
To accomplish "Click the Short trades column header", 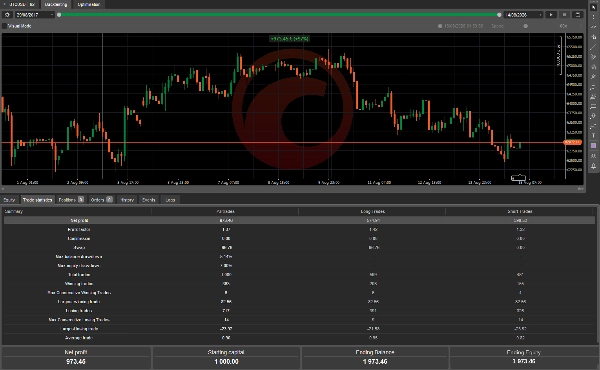I will tap(520, 211).
